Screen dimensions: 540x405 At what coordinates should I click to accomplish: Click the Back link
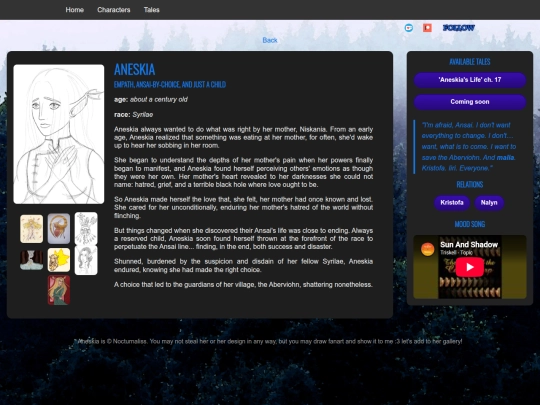tap(270, 40)
